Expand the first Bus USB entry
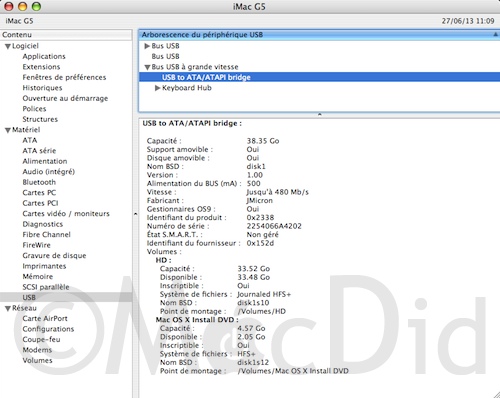Image resolution: width=500 pixels, height=398 pixels. point(147,46)
